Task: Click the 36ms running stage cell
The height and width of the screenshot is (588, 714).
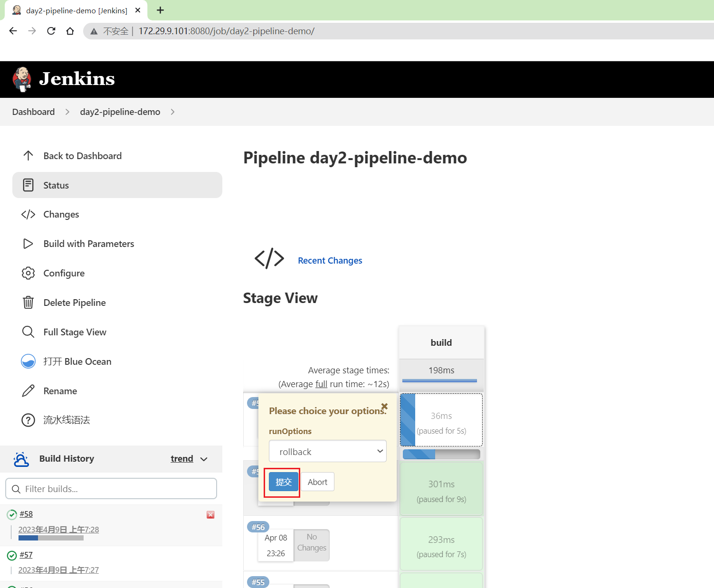Action: [x=441, y=420]
